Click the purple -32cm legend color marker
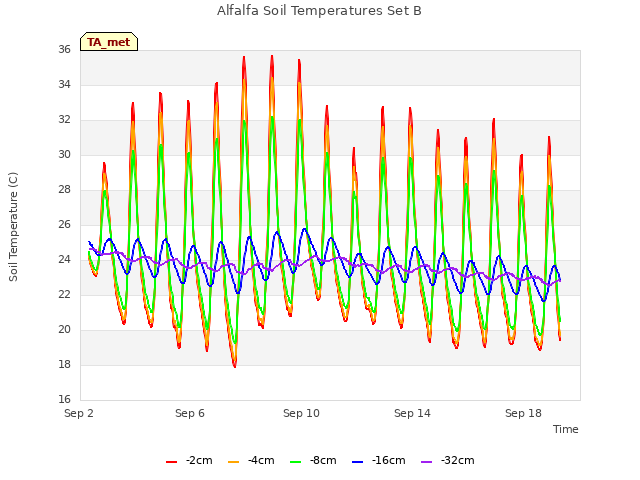The height and width of the screenshot is (480, 640). coord(427,462)
